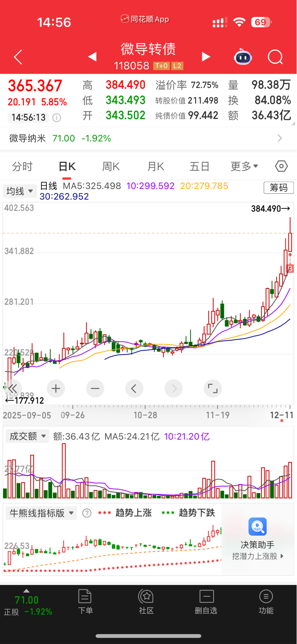Open the 功能 functions menu
Image resolution: width=297 pixels, height=644 pixels.
click(266, 601)
